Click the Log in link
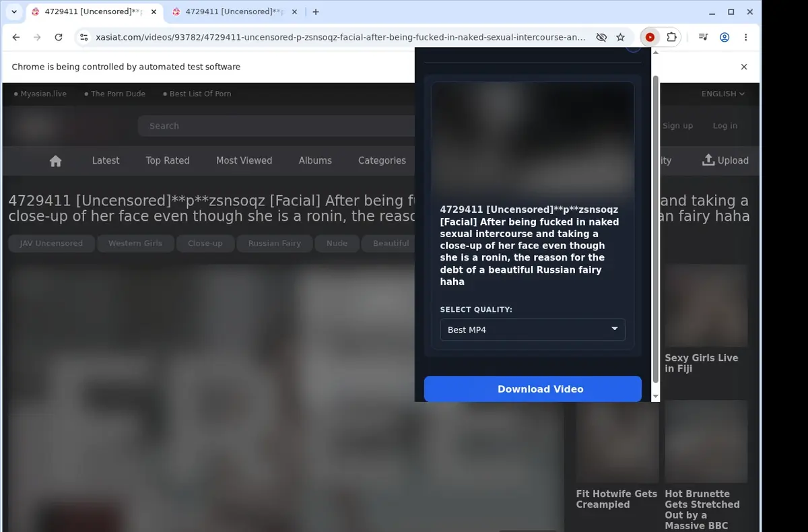 click(725, 126)
